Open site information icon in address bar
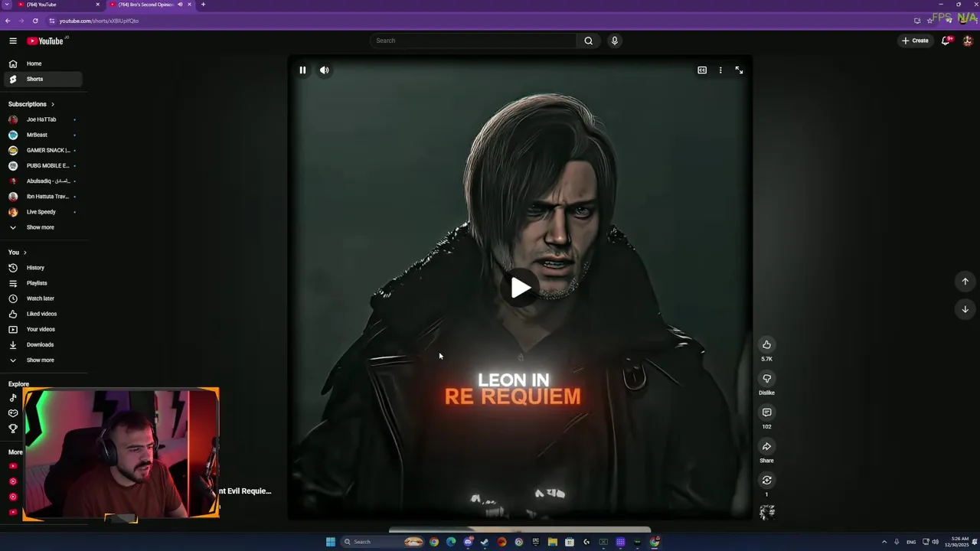The image size is (980, 551). point(51,21)
